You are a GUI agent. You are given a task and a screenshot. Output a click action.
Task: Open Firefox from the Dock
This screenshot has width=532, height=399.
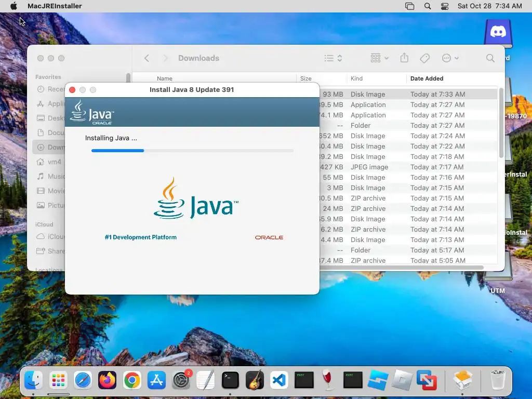coord(107,380)
